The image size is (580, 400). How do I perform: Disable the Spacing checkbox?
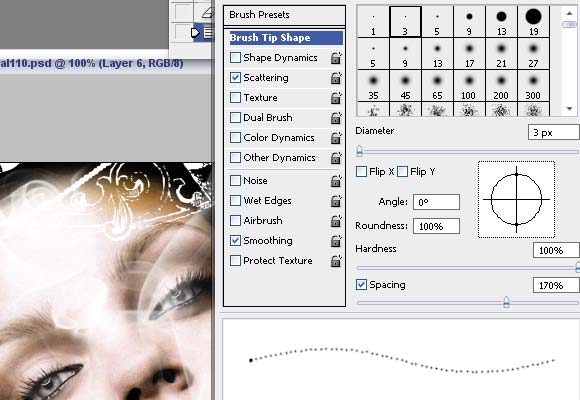361,285
